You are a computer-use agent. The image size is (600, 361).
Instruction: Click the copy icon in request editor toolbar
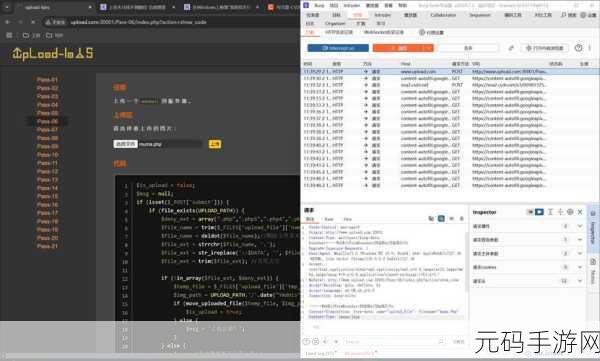point(431,219)
